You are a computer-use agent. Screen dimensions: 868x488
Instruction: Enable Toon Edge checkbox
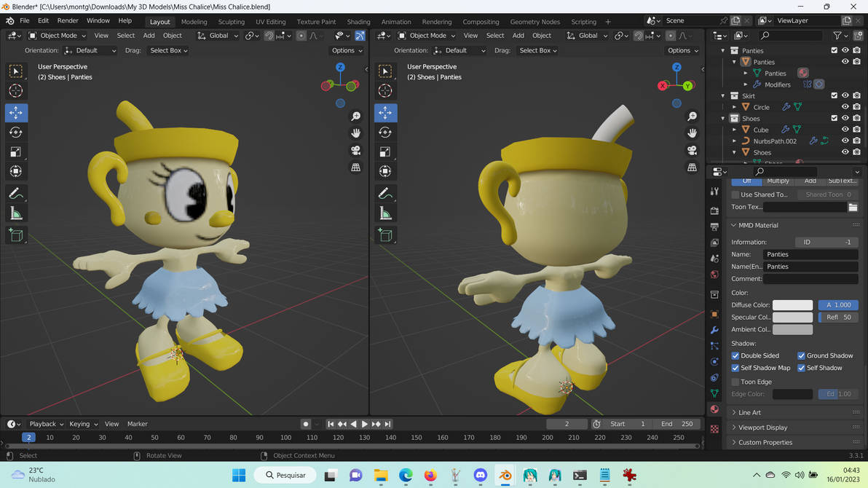pyautogui.click(x=735, y=382)
